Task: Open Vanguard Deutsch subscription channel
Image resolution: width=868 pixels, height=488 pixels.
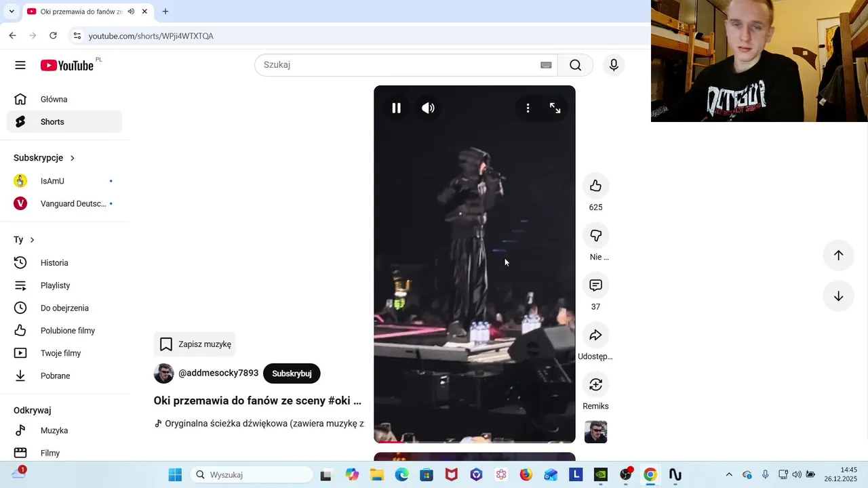Action: point(64,203)
